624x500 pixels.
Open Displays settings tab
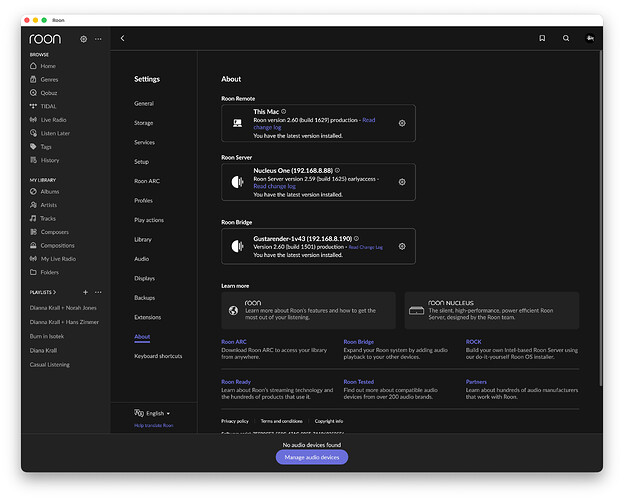click(144, 278)
